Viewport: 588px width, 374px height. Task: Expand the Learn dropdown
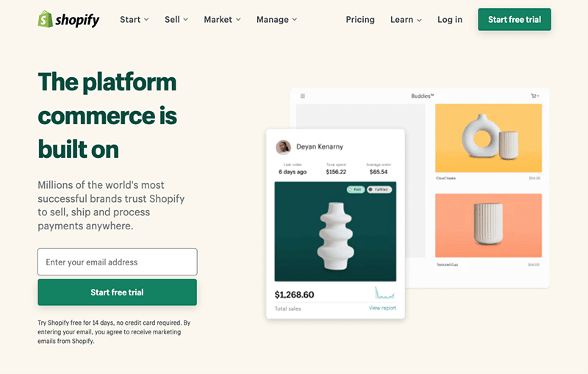click(x=406, y=20)
